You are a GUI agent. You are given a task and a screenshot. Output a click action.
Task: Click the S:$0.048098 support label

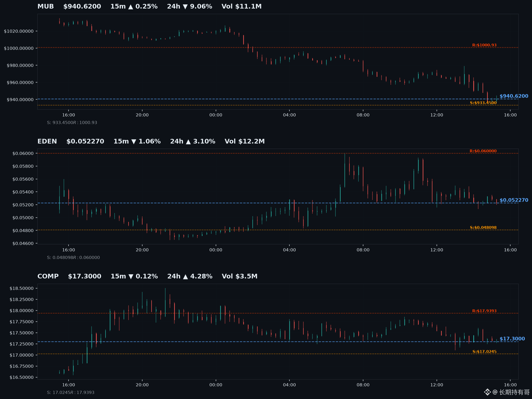483,227
